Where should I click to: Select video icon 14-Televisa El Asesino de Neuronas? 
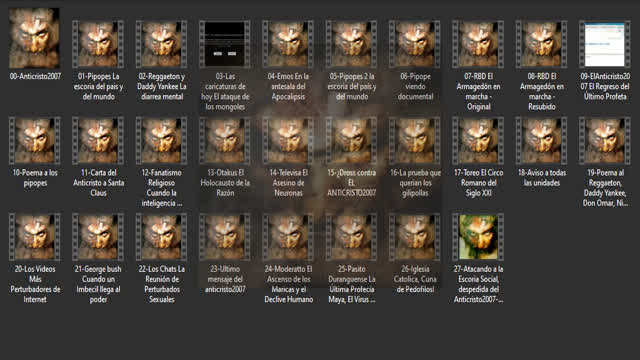tap(288, 140)
